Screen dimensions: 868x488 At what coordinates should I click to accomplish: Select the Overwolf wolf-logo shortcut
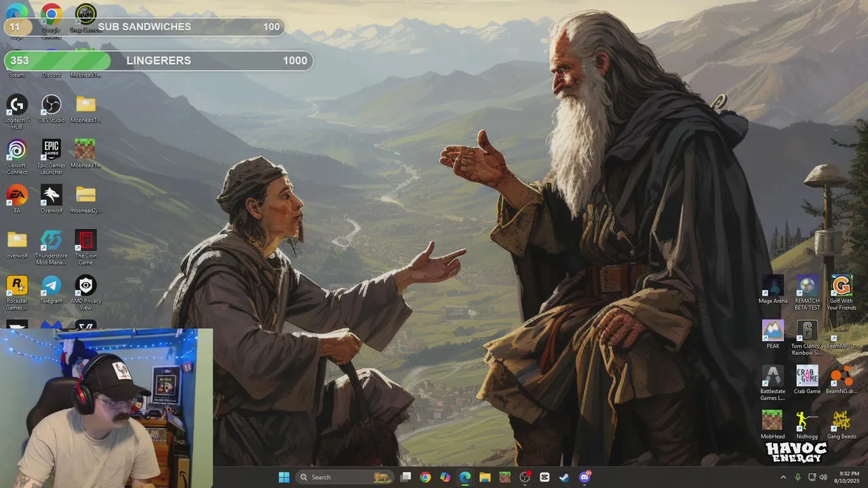52,199
